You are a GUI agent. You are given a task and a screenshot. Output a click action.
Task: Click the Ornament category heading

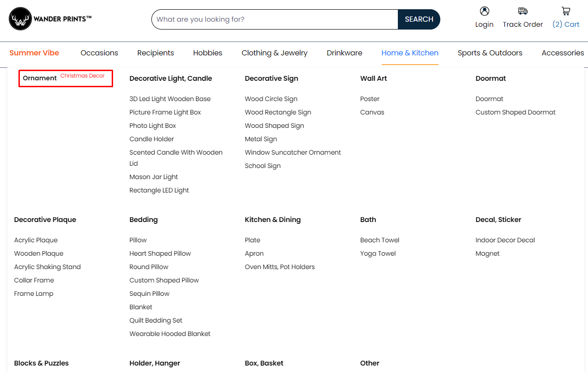point(40,78)
